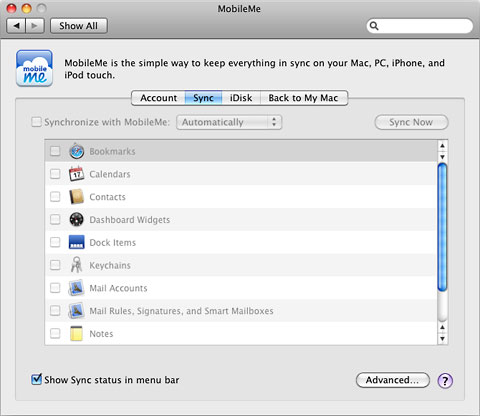Check the Calendars sync checkbox
This screenshot has height=416, width=480.
coord(55,174)
